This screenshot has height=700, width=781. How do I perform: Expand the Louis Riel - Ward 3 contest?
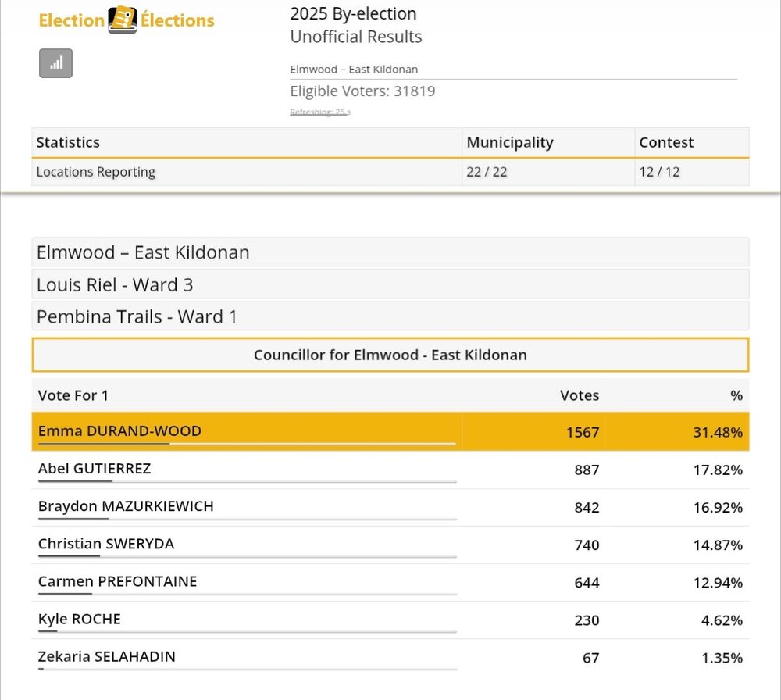pyautogui.click(x=114, y=284)
